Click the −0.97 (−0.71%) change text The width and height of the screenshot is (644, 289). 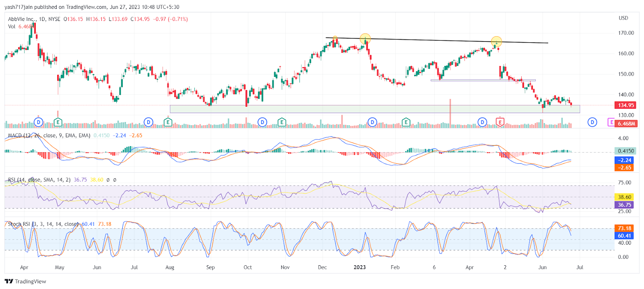tap(171, 19)
